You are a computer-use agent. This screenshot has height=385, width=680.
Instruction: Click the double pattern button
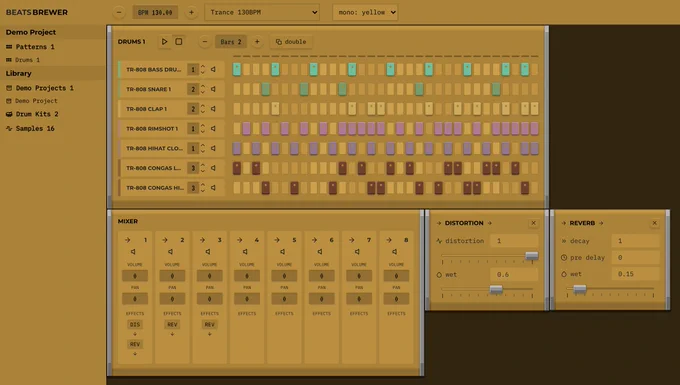click(291, 42)
